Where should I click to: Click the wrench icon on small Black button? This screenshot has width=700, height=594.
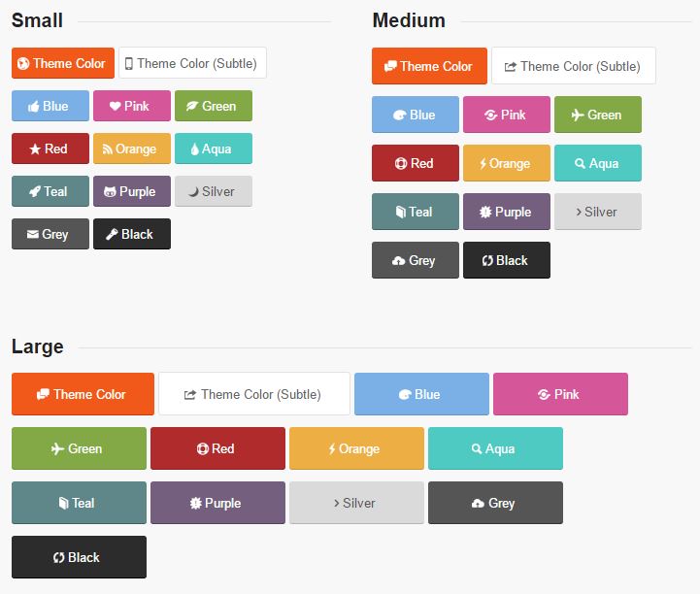pyautogui.click(x=112, y=235)
